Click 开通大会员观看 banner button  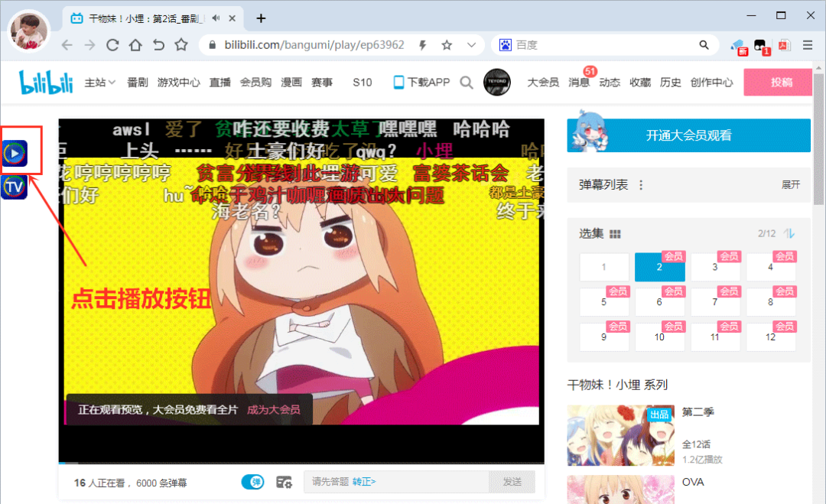pyautogui.click(x=688, y=135)
